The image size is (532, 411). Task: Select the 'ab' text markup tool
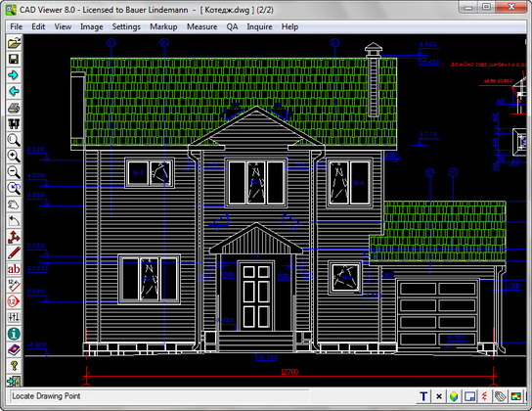coord(14,269)
